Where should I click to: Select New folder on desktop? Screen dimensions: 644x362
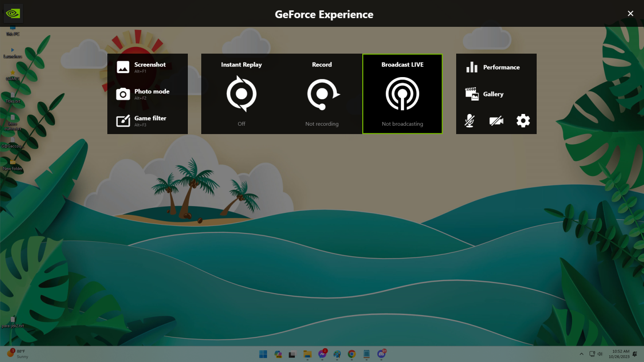pos(13,165)
